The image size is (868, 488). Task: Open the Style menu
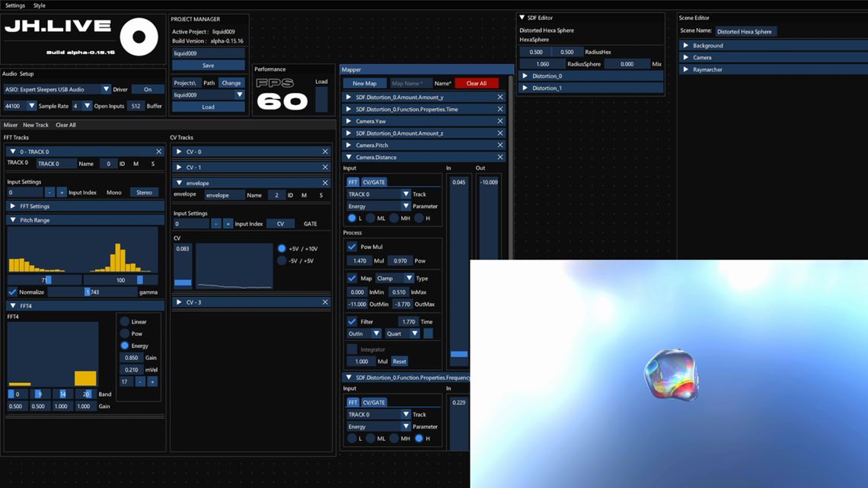(x=40, y=5)
